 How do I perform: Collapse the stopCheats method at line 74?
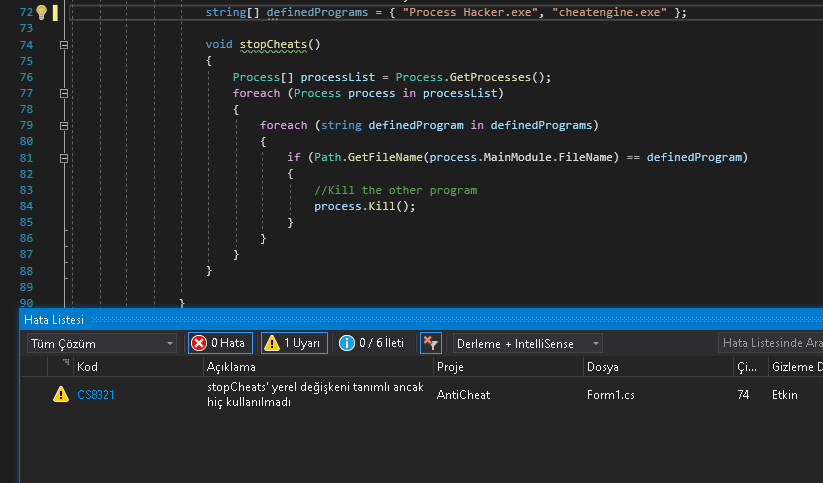(x=64, y=45)
